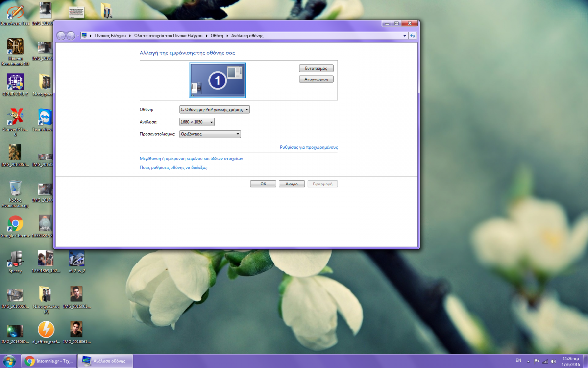Image resolution: width=588 pixels, height=368 pixels.
Task: Go back with the window's Back arrow
Action: [x=61, y=36]
